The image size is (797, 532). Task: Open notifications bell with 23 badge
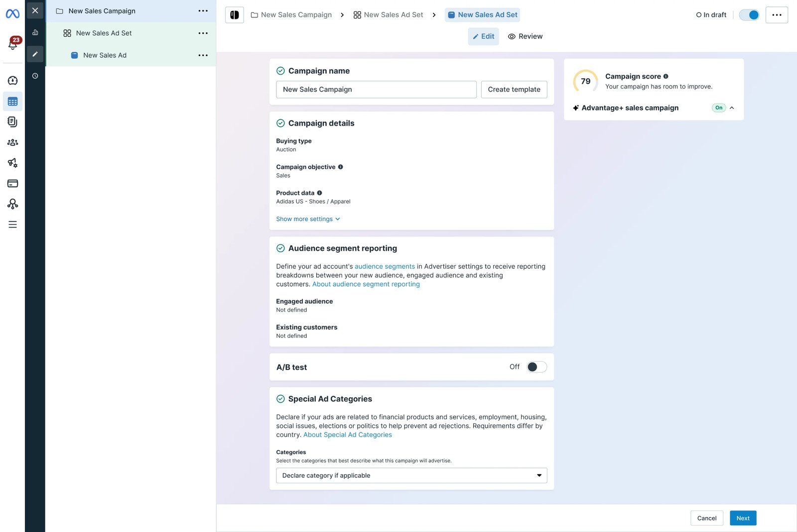pyautogui.click(x=12, y=44)
